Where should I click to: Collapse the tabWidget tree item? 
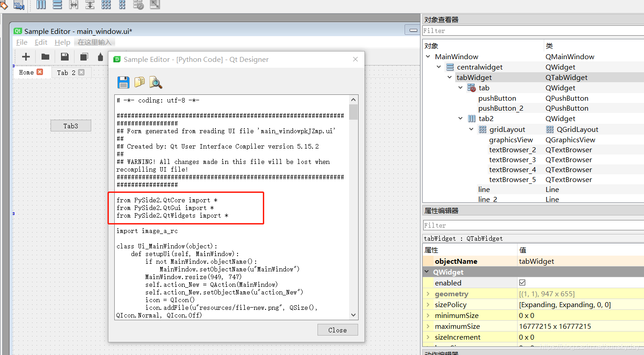449,77
